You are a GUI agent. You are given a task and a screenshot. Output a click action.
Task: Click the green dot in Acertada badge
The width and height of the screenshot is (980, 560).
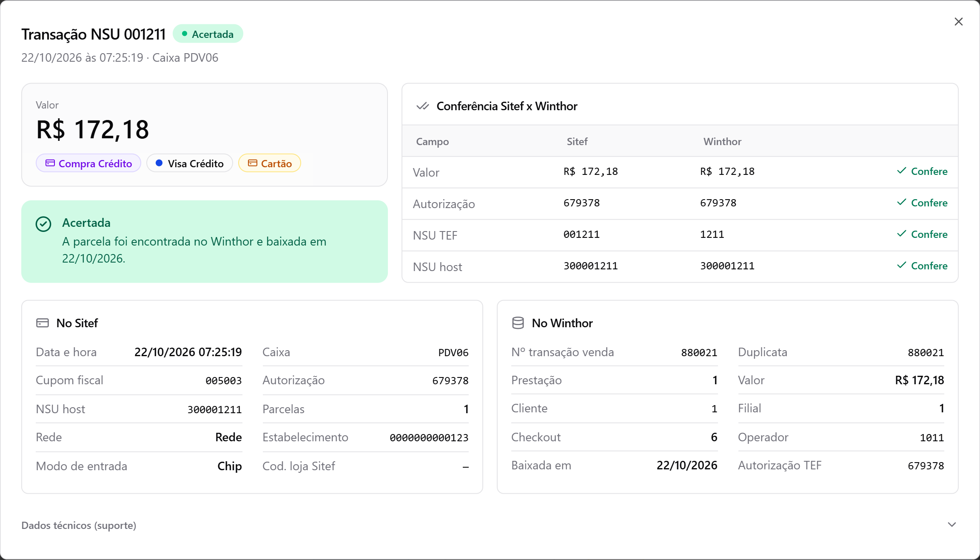[185, 34]
